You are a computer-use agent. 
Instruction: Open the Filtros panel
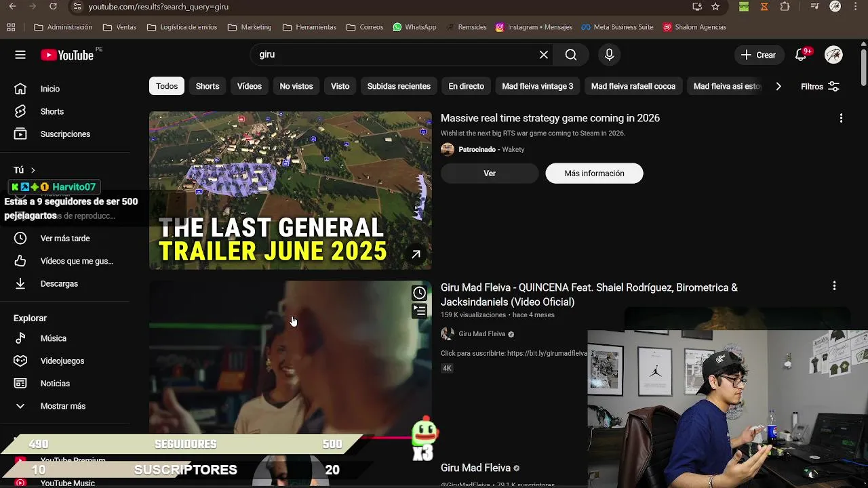pos(820,86)
